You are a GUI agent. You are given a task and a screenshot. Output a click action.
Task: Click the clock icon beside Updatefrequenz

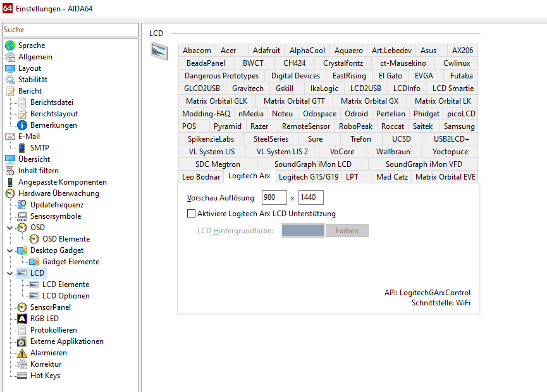(x=22, y=205)
